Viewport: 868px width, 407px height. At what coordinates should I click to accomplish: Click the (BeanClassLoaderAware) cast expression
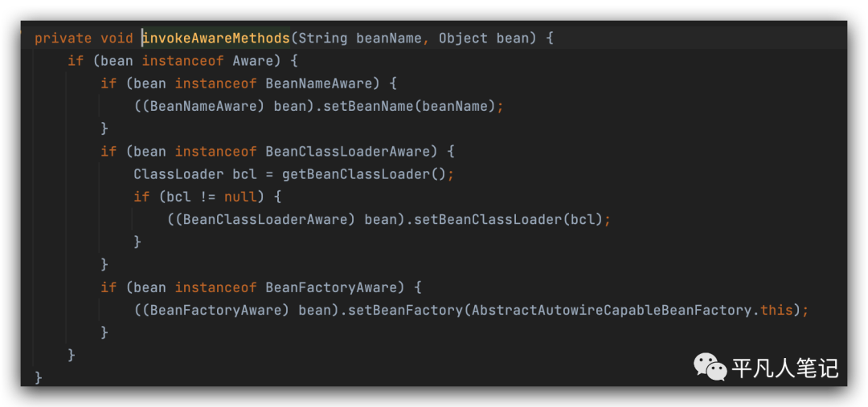tap(261, 219)
